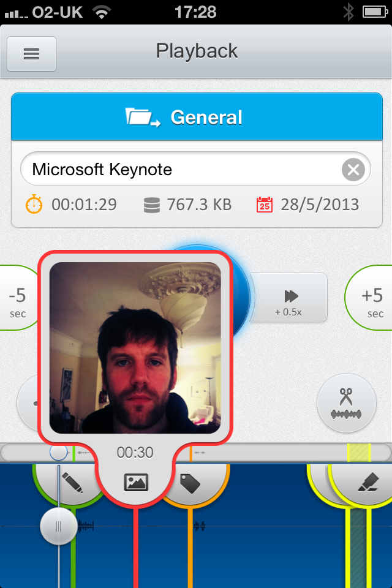Image resolution: width=392 pixels, height=588 pixels.
Task: Tap the 00:30 annotation timestamp label
Action: coord(136,453)
